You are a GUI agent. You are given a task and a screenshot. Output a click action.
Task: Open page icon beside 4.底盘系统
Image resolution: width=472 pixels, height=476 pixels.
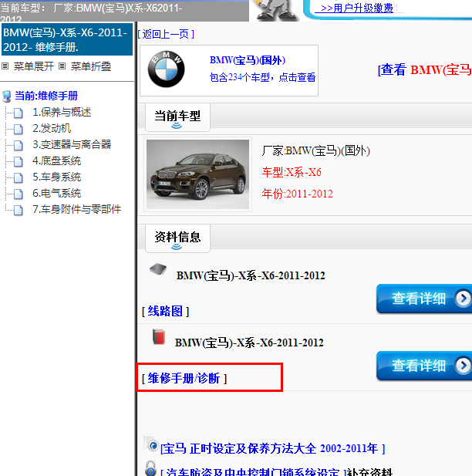click(19, 161)
